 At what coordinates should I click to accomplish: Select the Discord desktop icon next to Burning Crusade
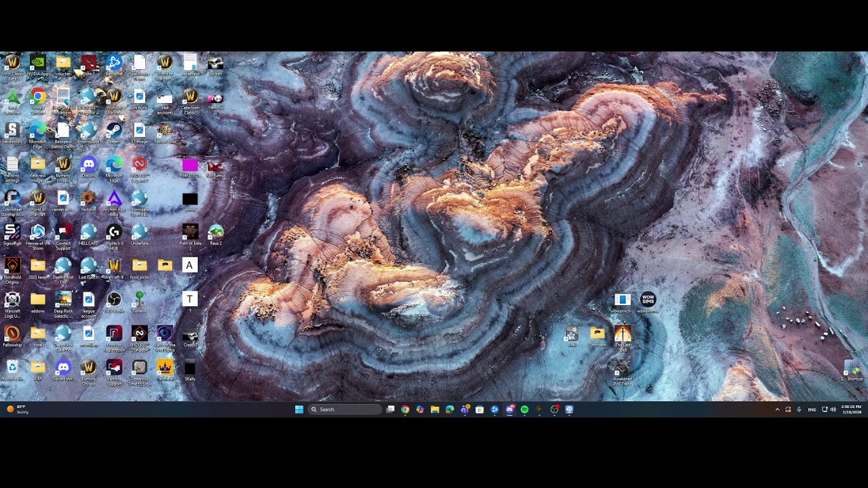pos(89,167)
